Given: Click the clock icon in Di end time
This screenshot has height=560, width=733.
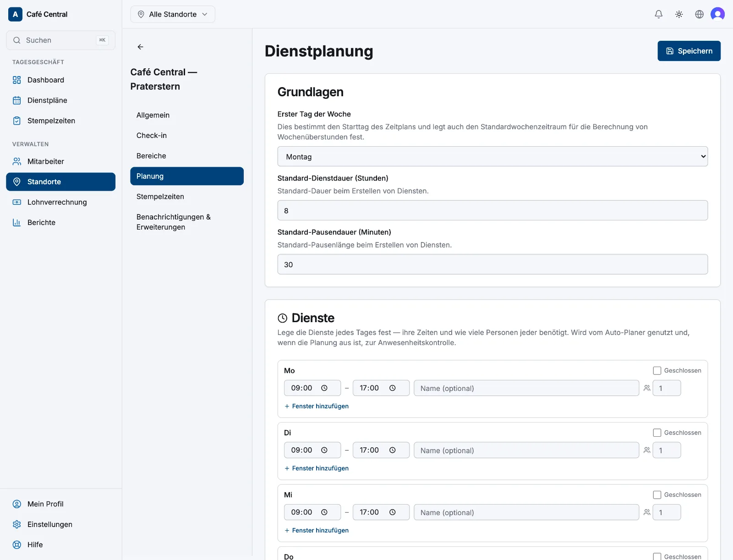Looking at the screenshot, I should point(393,450).
